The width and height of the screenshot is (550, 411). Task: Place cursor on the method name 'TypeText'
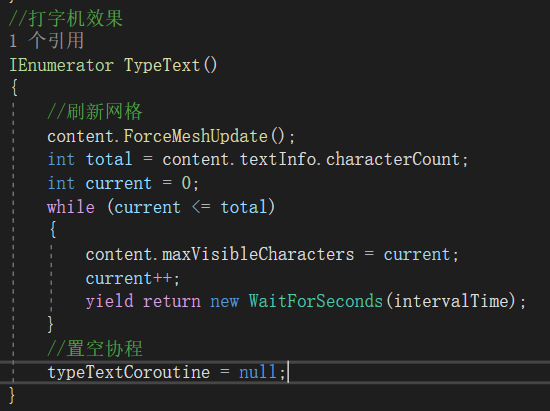coord(162,66)
